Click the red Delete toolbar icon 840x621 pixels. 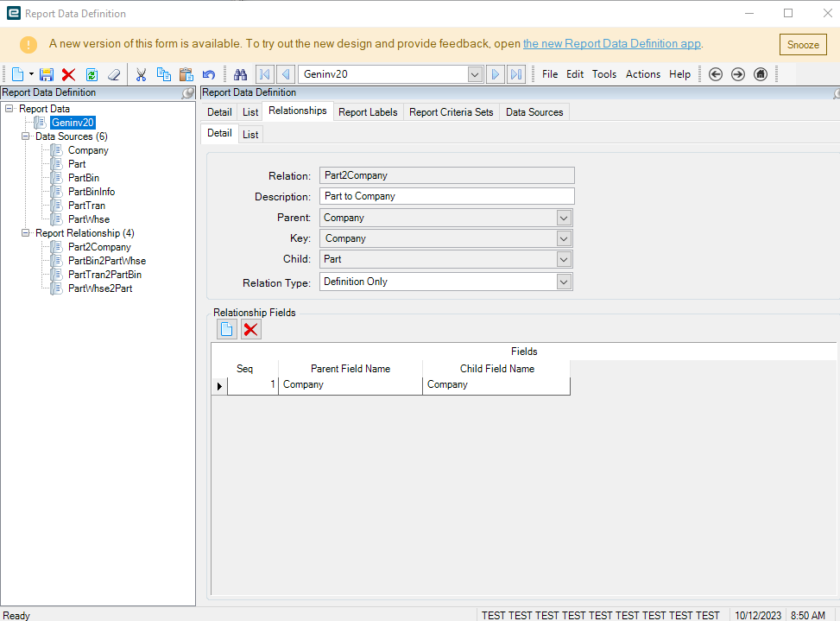(x=69, y=74)
